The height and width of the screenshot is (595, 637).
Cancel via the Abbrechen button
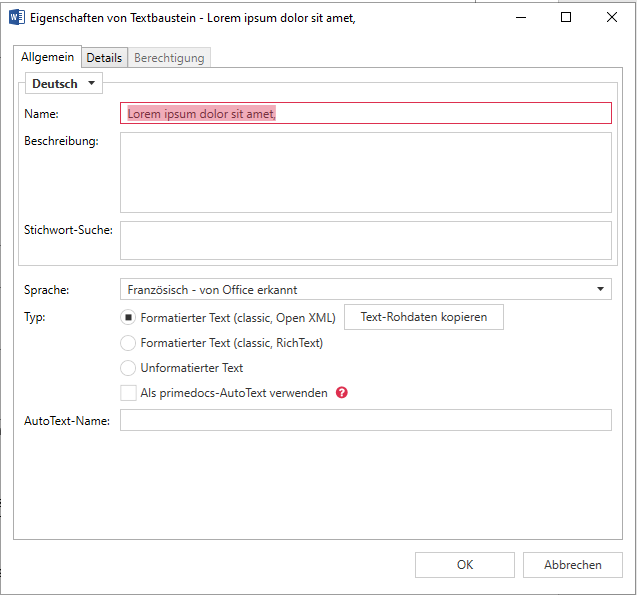(572, 565)
